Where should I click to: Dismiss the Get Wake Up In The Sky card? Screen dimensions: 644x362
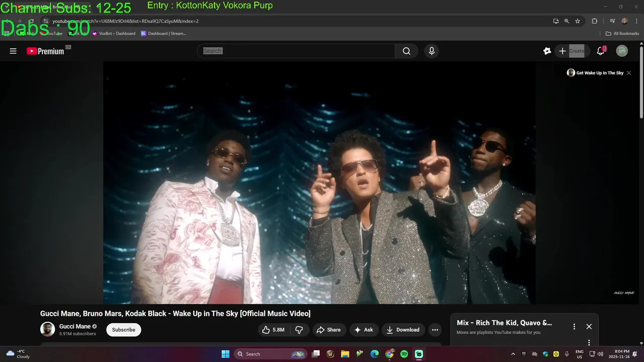click(629, 73)
